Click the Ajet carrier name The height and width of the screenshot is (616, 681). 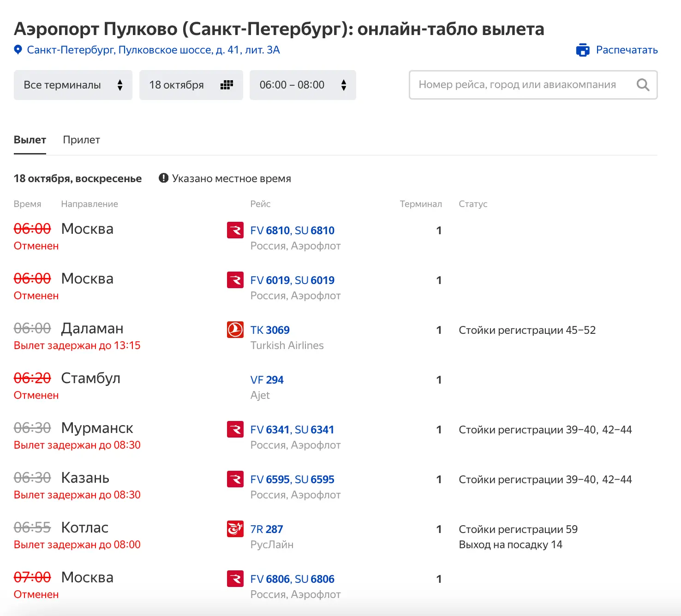[x=260, y=395]
